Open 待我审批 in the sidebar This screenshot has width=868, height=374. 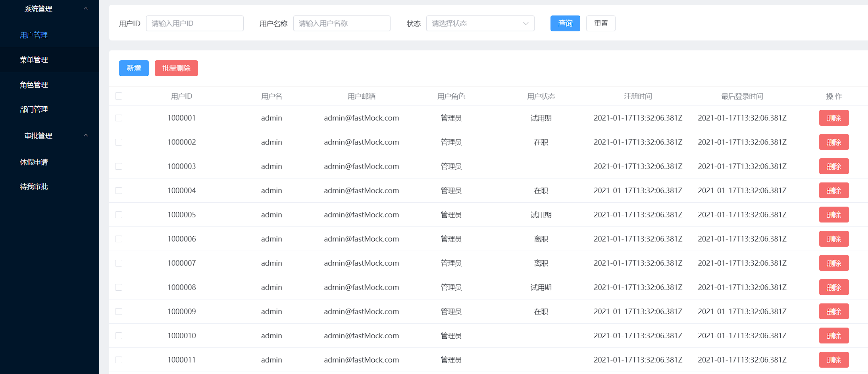[34, 187]
